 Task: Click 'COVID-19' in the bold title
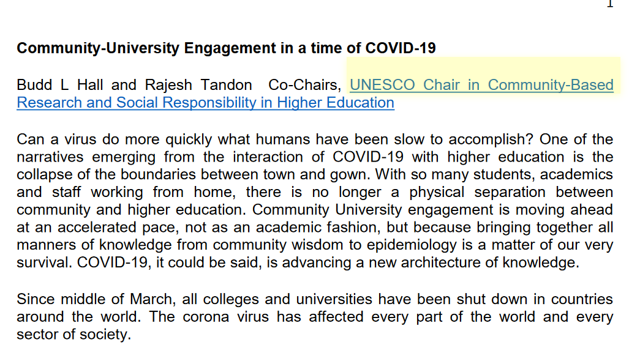click(401, 48)
